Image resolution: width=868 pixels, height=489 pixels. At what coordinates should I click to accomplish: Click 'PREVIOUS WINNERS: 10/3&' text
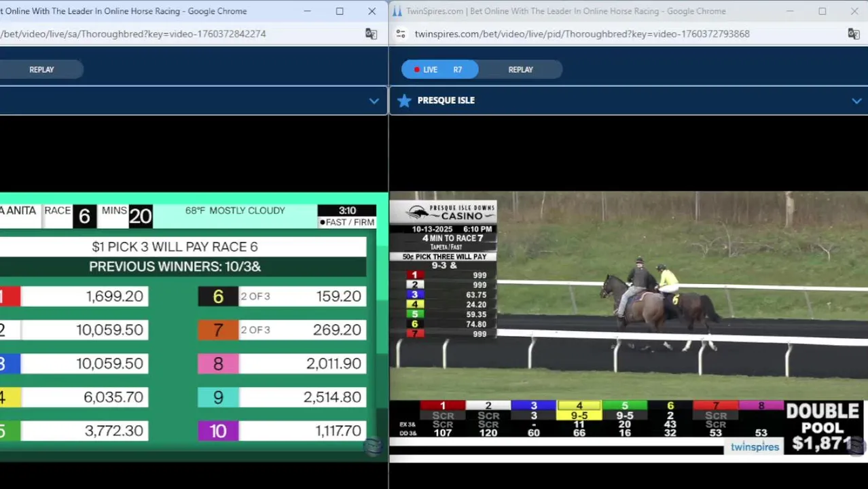(x=175, y=267)
